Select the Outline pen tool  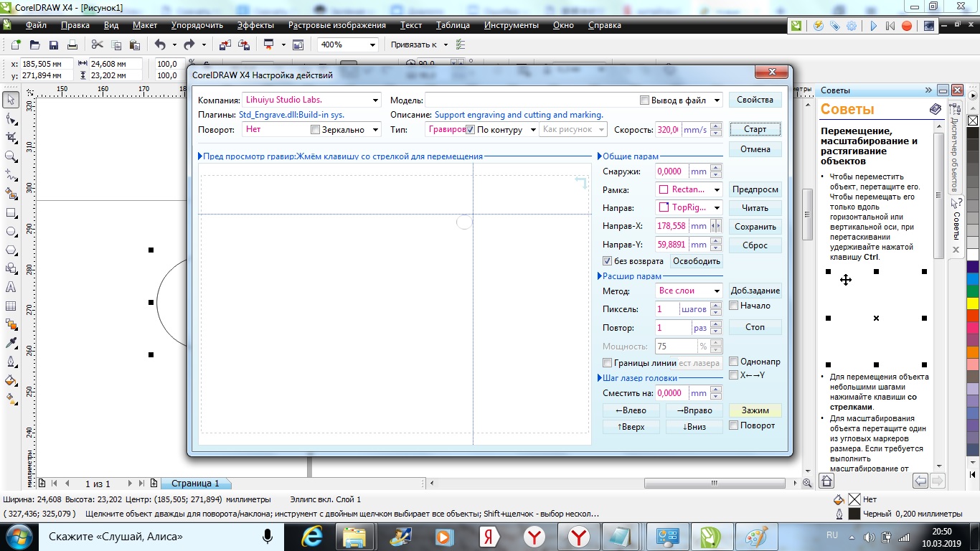tap(11, 362)
